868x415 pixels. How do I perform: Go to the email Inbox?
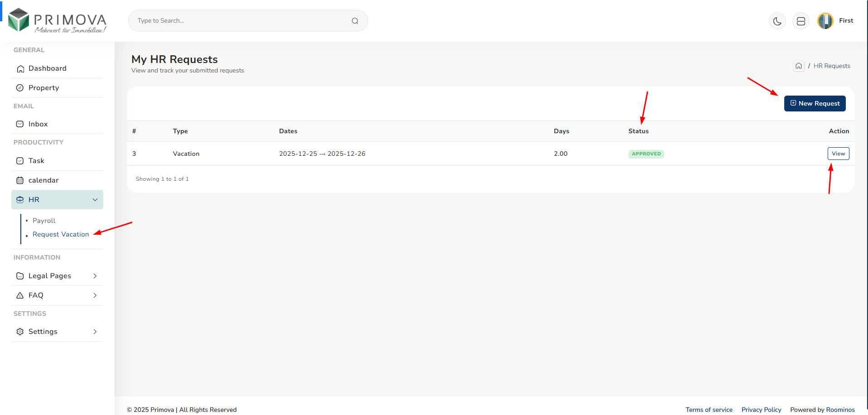(38, 124)
